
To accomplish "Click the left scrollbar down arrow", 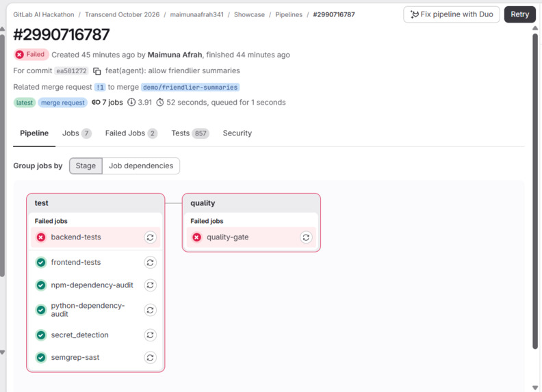I will tap(3, 352).
